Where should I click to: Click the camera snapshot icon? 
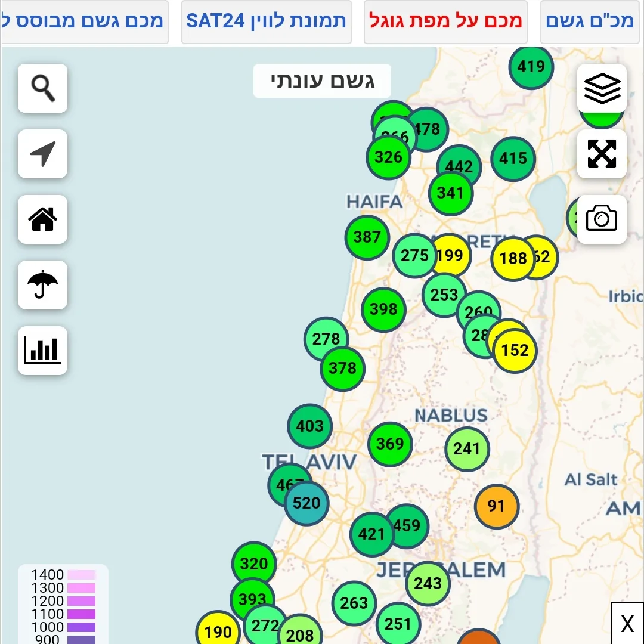coord(602,219)
